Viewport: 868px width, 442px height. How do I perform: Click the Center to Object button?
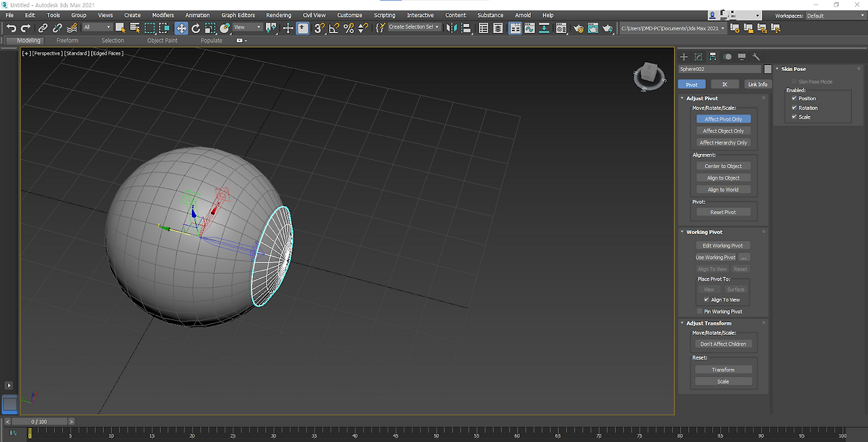[723, 166]
